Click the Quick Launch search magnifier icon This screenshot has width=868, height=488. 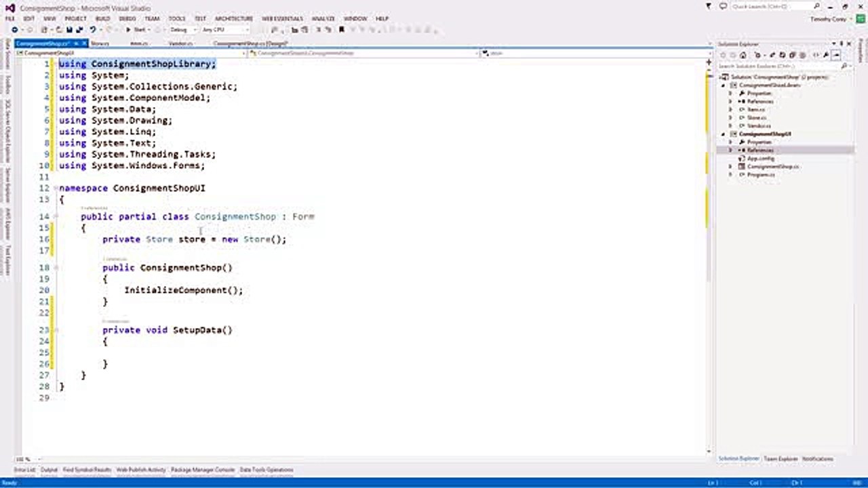816,6
